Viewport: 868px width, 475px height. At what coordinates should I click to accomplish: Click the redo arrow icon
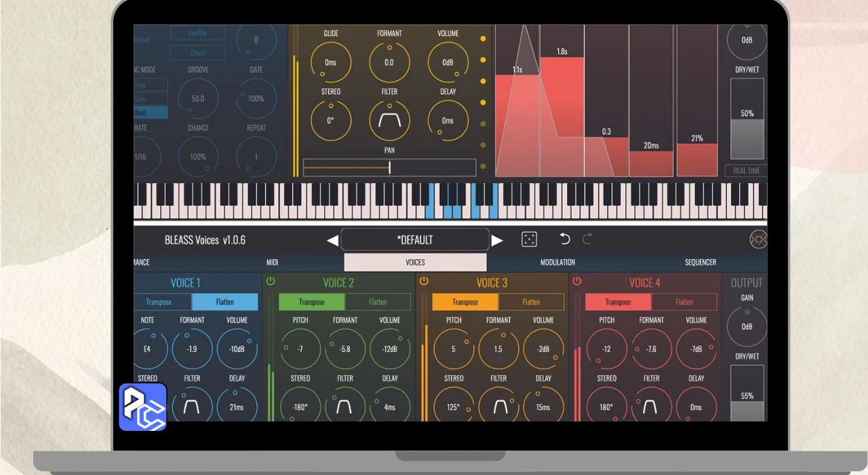pyautogui.click(x=587, y=239)
